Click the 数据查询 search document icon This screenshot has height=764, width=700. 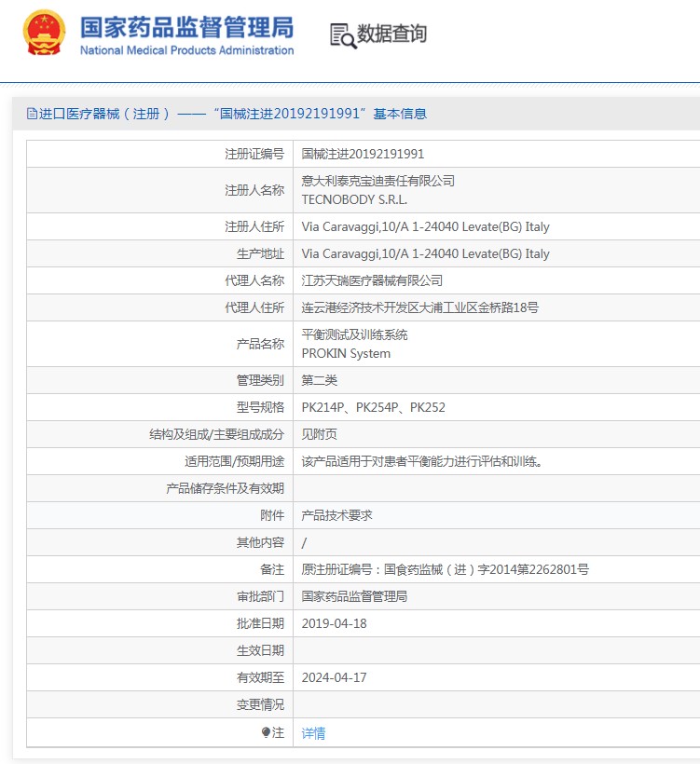click(x=343, y=35)
